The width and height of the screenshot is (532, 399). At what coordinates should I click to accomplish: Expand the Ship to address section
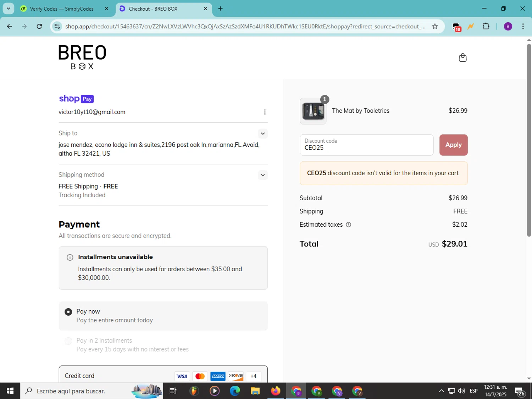tap(262, 133)
